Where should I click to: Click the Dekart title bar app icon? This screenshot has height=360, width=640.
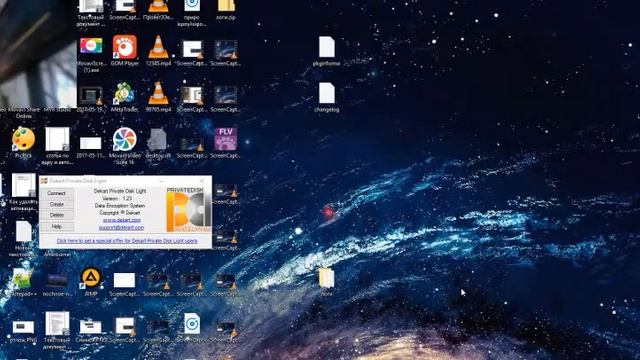click(x=44, y=181)
